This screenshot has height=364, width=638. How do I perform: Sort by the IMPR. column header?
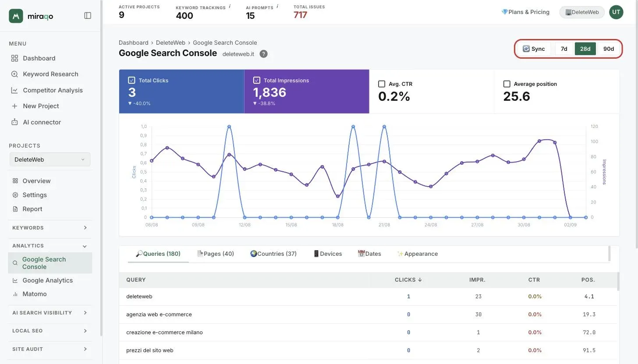(x=477, y=279)
